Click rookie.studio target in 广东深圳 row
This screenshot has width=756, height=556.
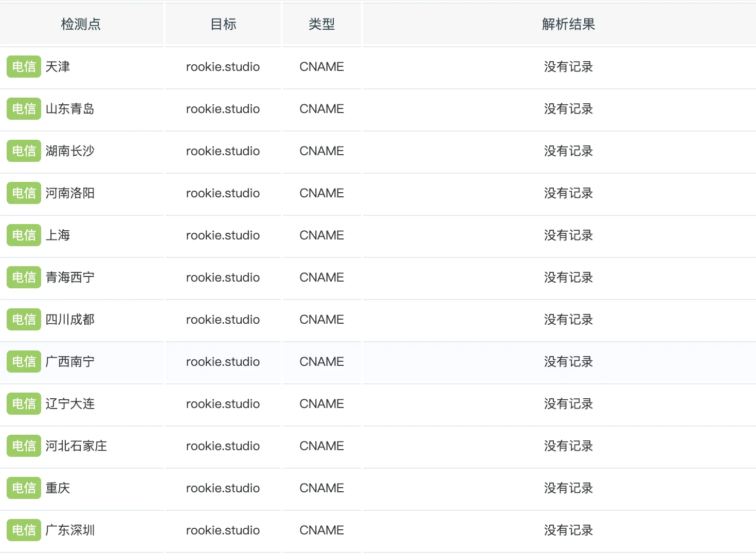click(x=223, y=530)
